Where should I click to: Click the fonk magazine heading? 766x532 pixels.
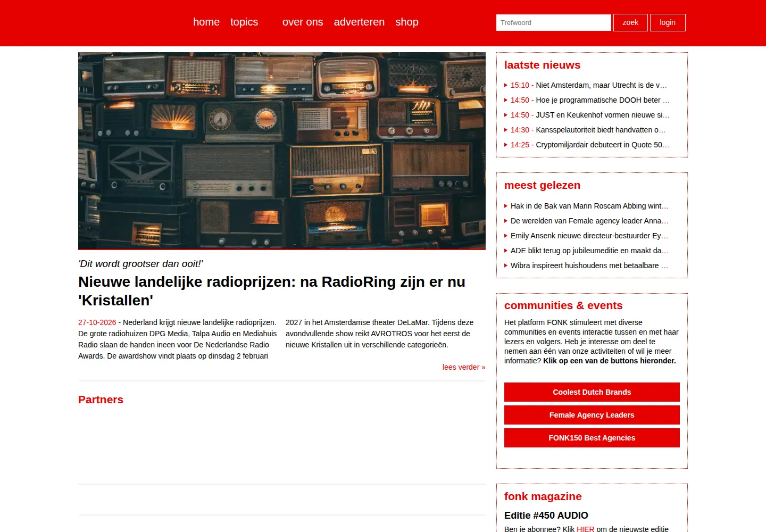pos(543,496)
